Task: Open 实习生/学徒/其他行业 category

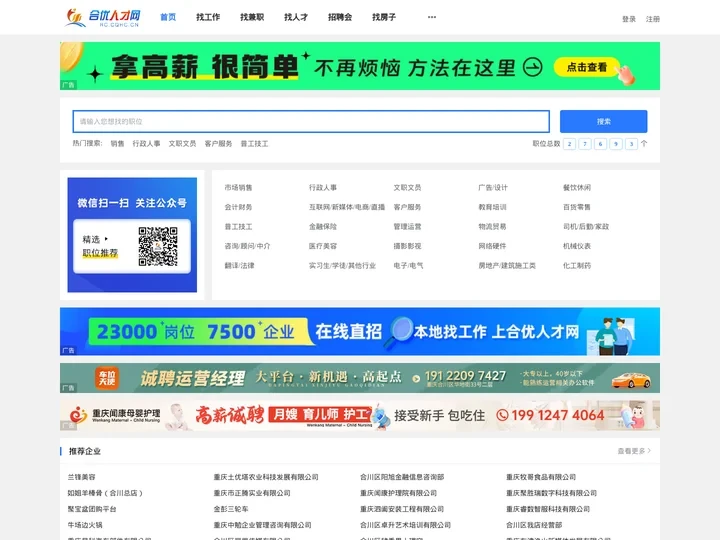Action: (342, 265)
